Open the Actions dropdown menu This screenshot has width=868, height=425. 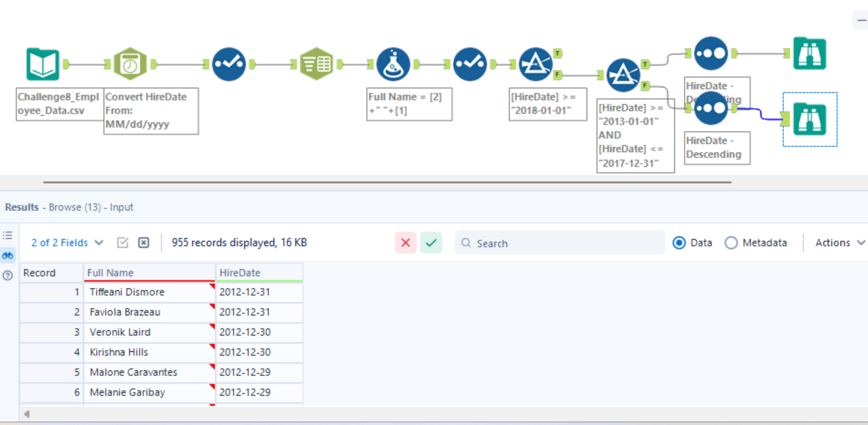[x=839, y=243]
